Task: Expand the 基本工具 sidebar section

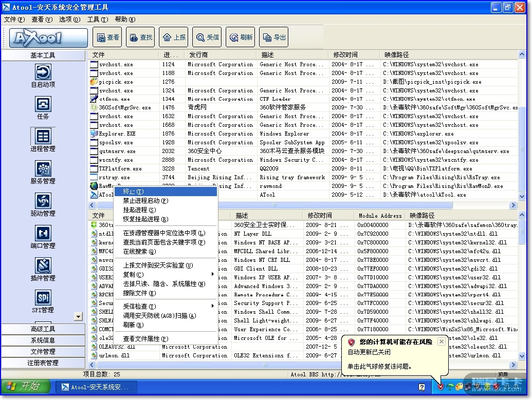Action: [x=43, y=55]
